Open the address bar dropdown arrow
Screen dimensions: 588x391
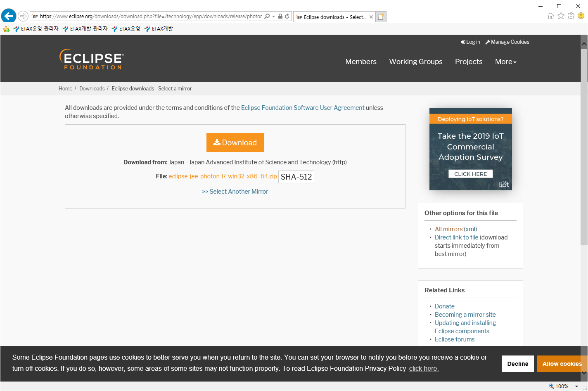(x=273, y=17)
